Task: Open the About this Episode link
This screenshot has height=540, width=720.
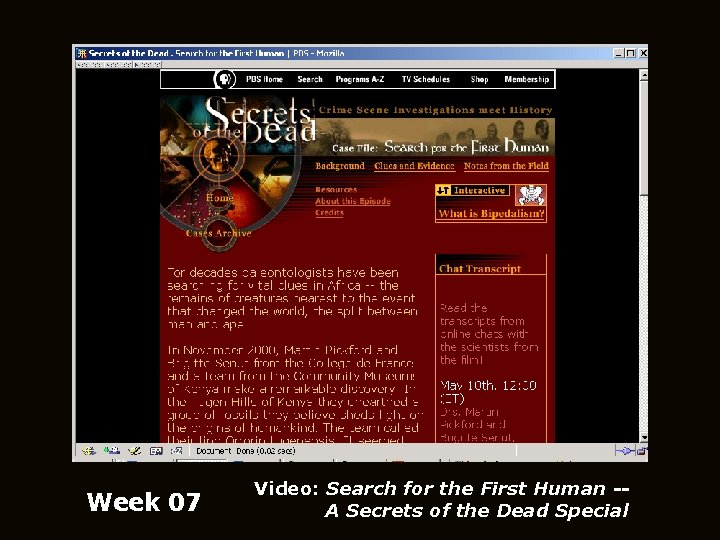Action: pyautogui.click(x=353, y=201)
